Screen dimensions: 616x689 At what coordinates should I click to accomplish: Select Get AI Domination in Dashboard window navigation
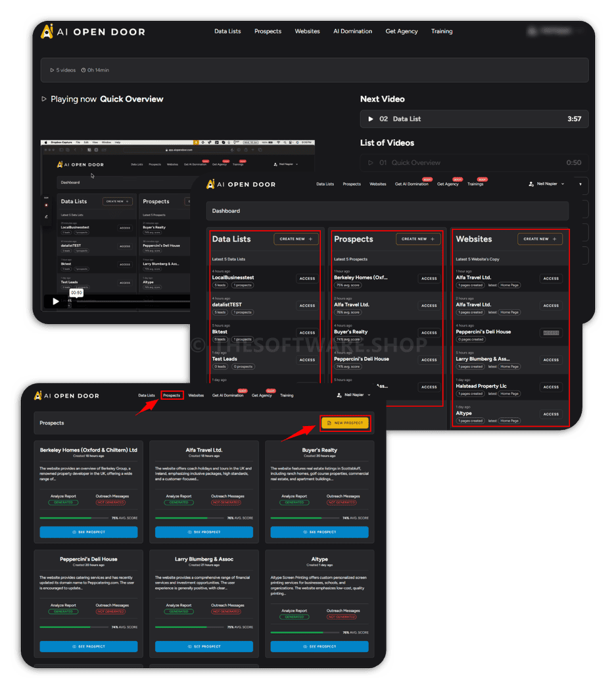coord(412,184)
